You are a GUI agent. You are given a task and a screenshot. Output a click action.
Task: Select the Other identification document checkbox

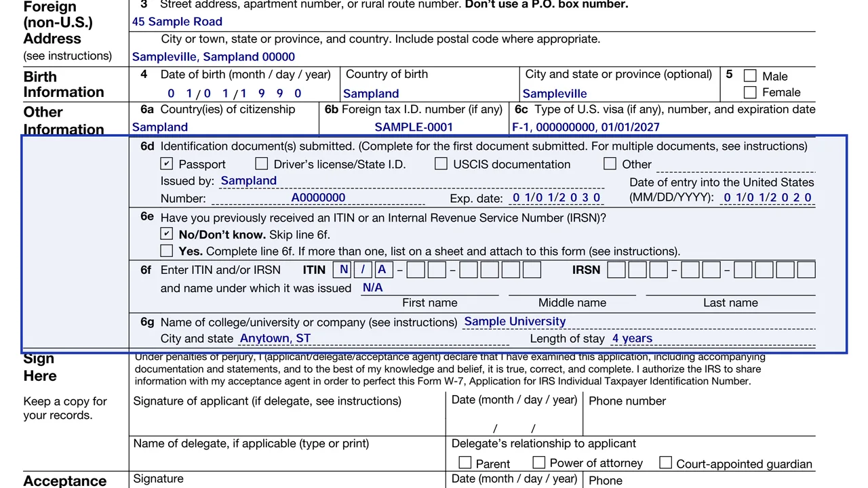point(610,163)
